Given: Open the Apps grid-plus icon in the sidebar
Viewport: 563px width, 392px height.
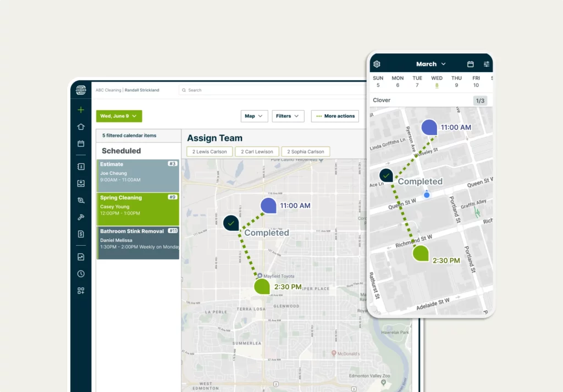Looking at the screenshot, I should [81, 291].
